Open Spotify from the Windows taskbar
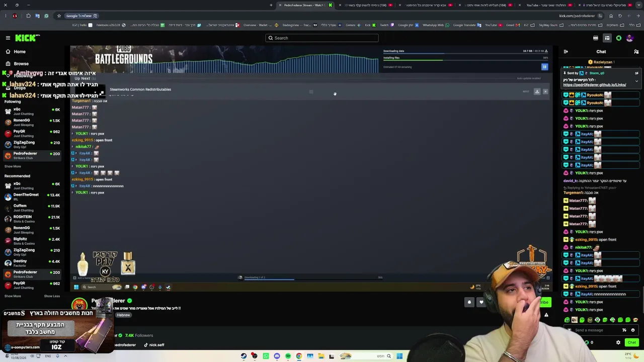This screenshot has width=644, height=362. pyautogui.click(x=288, y=356)
